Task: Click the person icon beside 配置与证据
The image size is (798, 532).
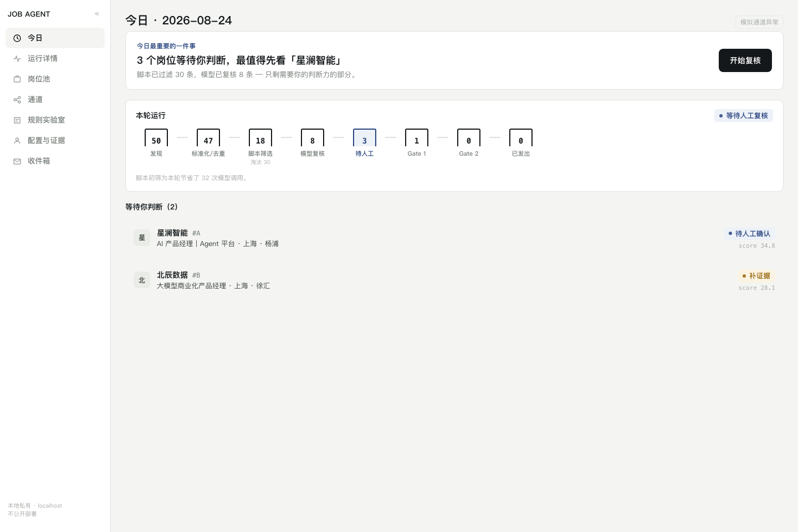Action: 17,141
